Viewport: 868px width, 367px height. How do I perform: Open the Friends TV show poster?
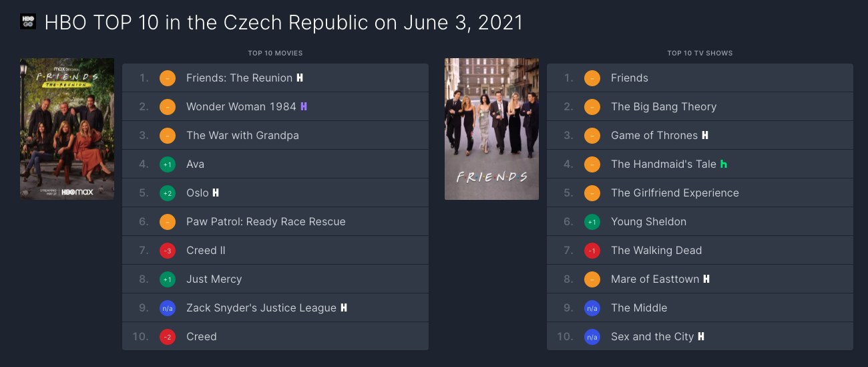(x=491, y=129)
